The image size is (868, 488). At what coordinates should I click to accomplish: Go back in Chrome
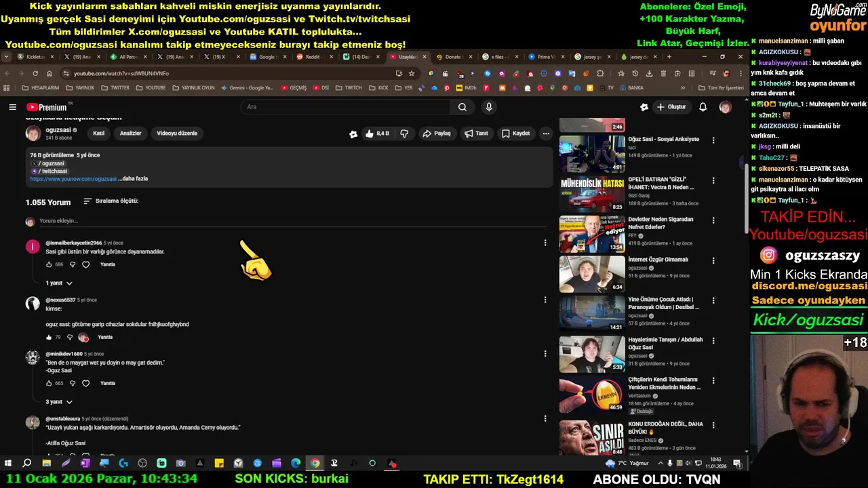point(7,73)
